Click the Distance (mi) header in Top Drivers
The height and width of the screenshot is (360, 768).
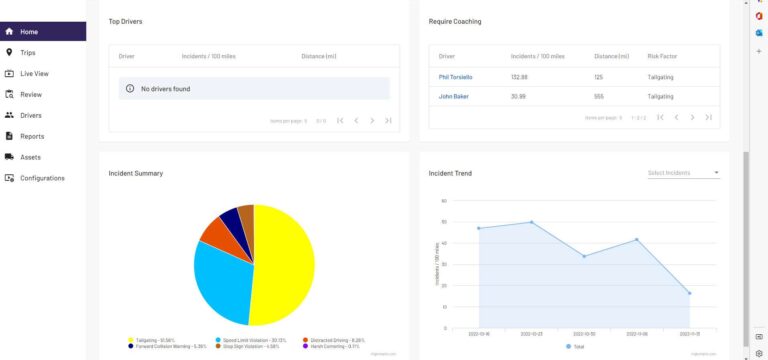point(319,56)
